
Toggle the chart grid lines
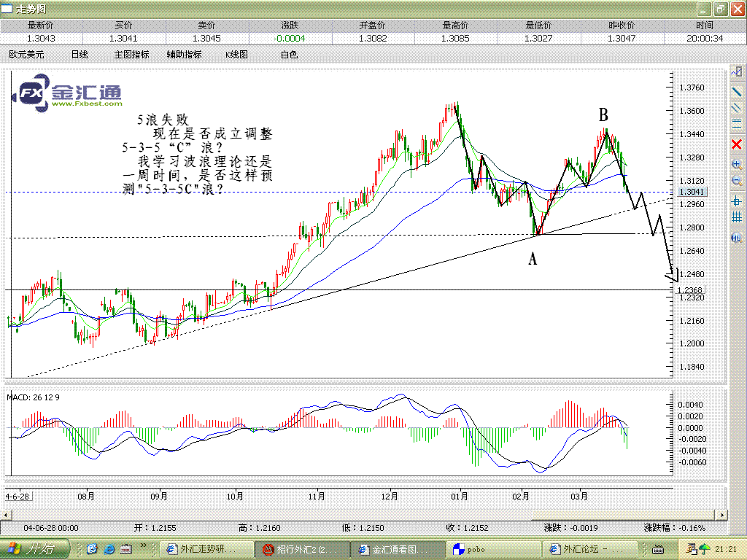737,217
